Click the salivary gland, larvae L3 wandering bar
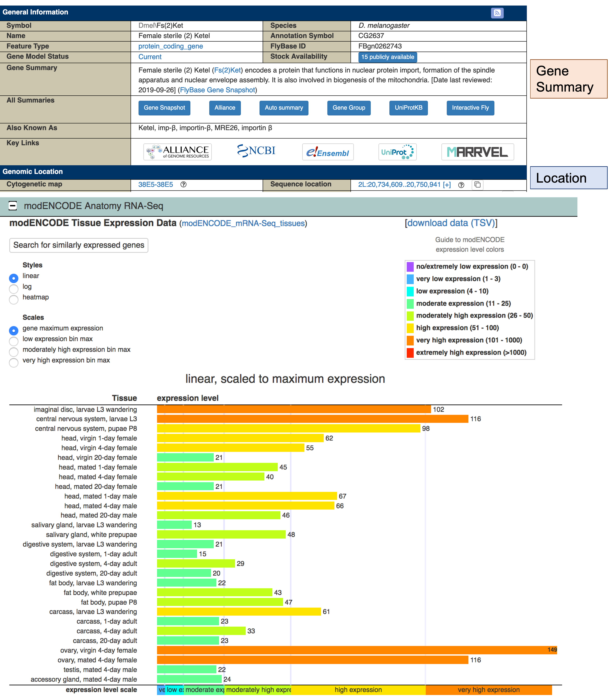This screenshot has height=700, width=610. (x=174, y=525)
